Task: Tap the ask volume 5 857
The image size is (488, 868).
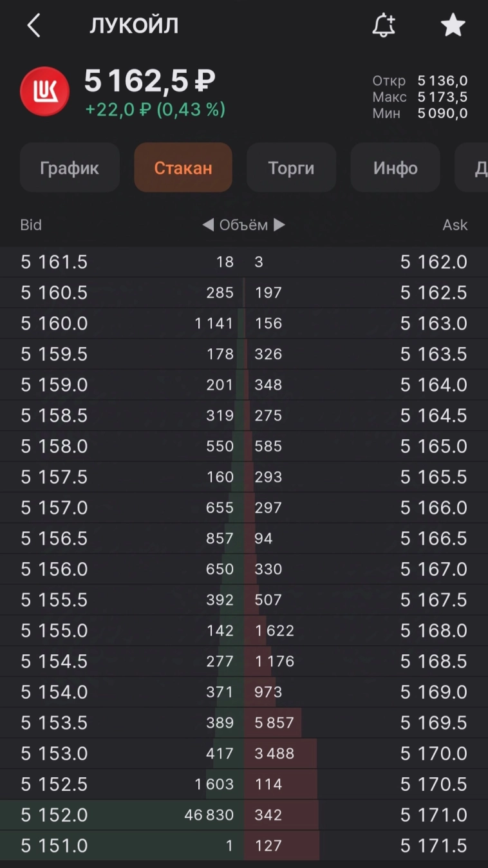Action: 274,722
